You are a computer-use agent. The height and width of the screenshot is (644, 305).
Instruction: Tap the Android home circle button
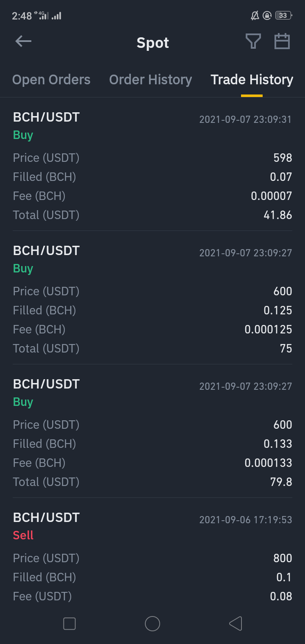[x=152, y=624]
